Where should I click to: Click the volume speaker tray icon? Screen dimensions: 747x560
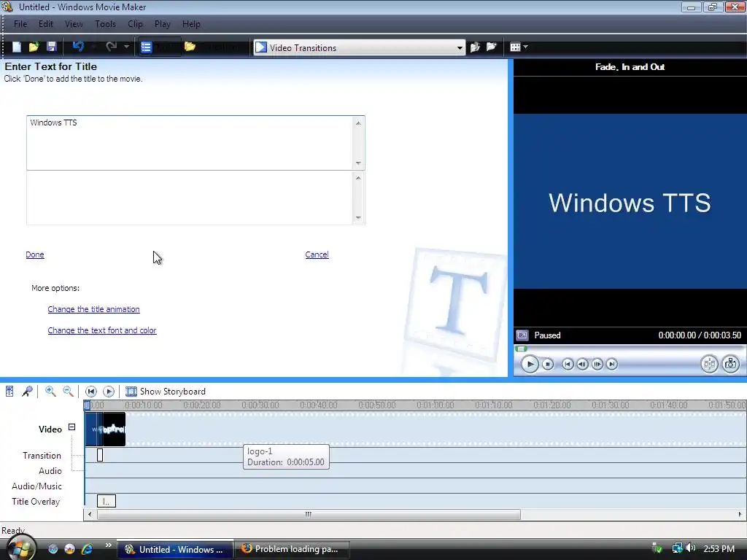(691, 548)
